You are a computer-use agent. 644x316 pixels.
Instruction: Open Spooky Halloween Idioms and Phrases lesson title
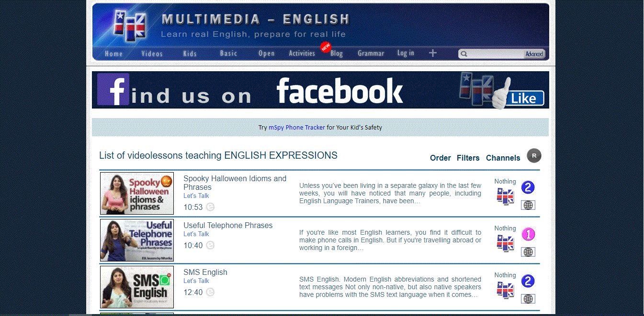[235, 183]
